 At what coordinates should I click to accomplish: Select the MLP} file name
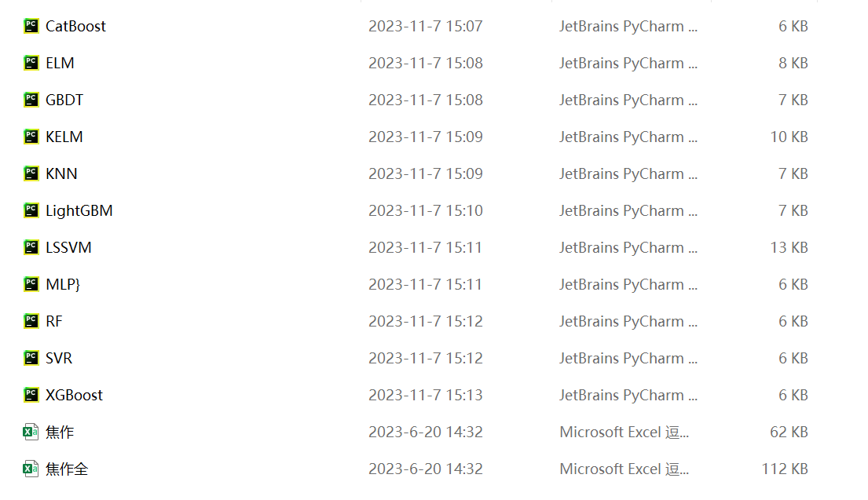coord(63,284)
